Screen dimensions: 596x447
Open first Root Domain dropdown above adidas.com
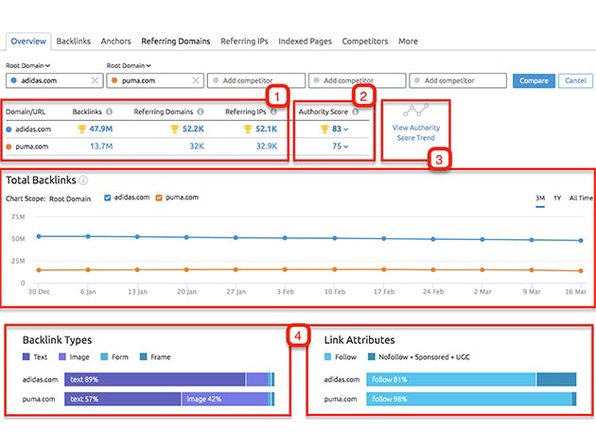click(x=28, y=65)
